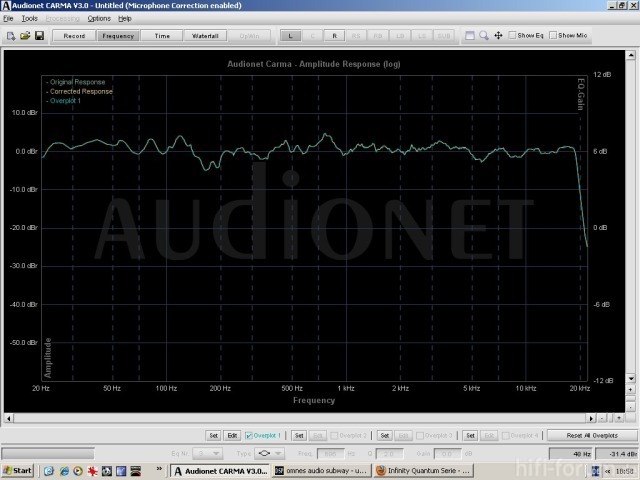Click the New file icon
Image resolution: width=640 pixels, height=480 pixels.
click(10, 36)
